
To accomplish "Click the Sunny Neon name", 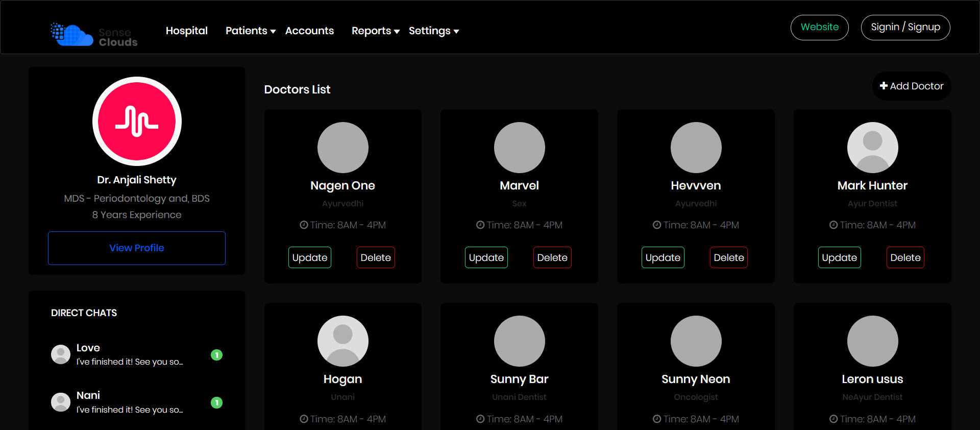I will pos(696,379).
